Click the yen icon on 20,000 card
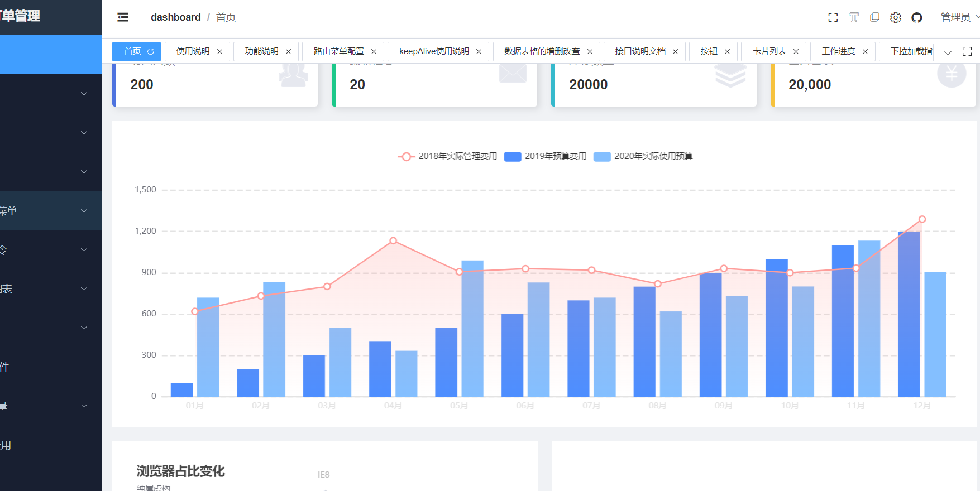 [952, 74]
